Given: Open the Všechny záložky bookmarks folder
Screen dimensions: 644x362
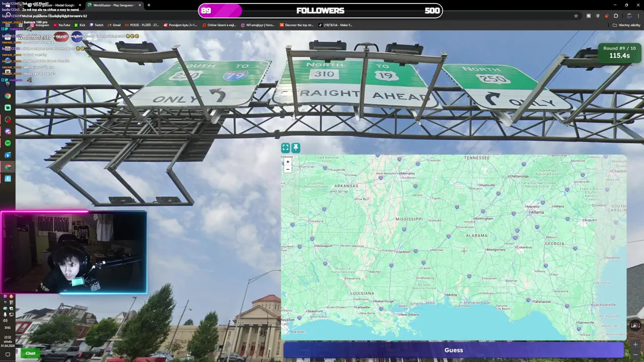Looking at the screenshot, I should (x=626, y=25).
